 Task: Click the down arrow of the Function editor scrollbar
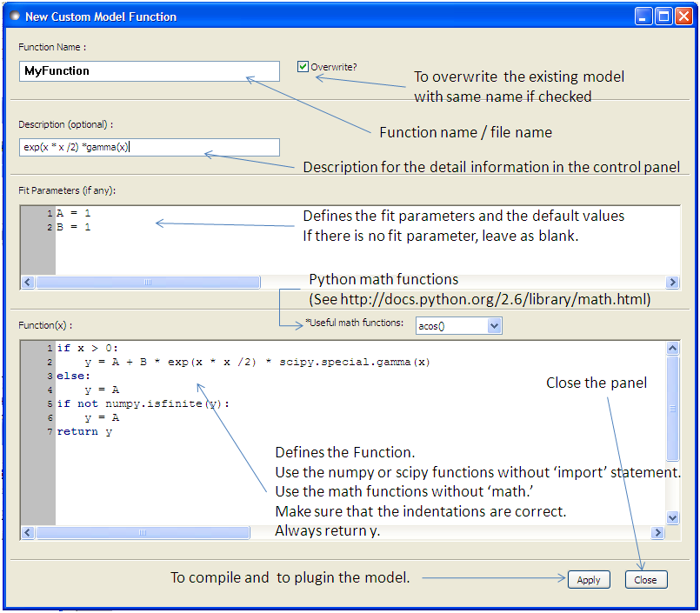[672, 516]
